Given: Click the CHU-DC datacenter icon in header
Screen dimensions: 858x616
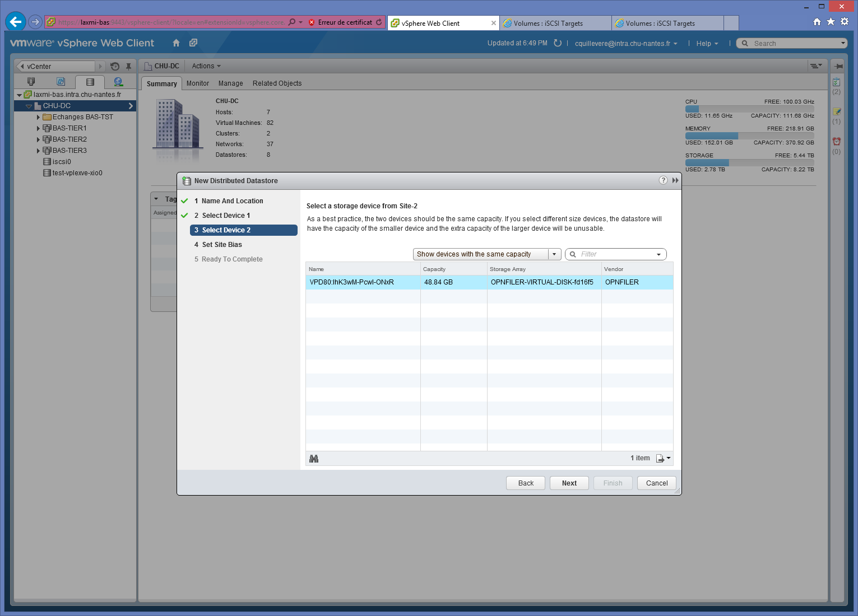Looking at the screenshot, I should 149,66.
